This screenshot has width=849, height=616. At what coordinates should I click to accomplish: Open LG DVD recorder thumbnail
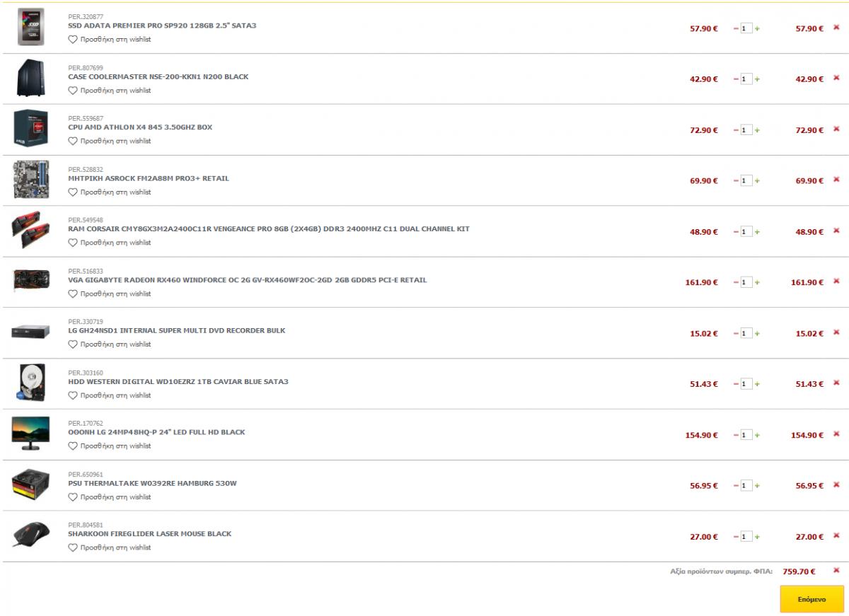(x=30, y=332)
